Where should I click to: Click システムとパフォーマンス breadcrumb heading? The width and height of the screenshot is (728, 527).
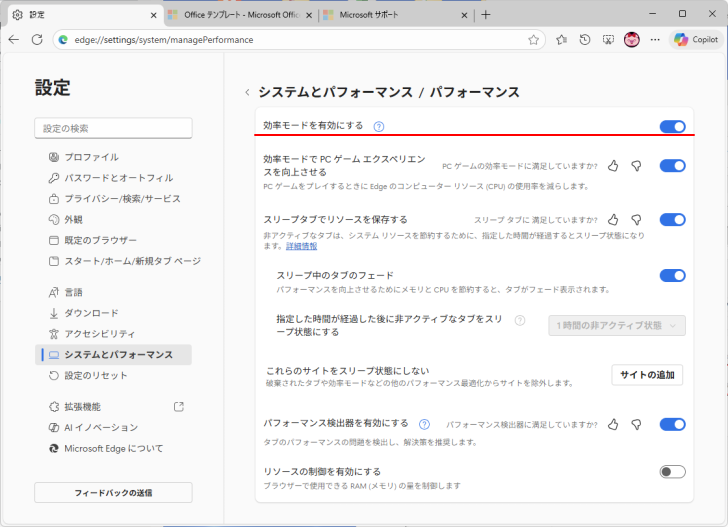pos(336,92)
